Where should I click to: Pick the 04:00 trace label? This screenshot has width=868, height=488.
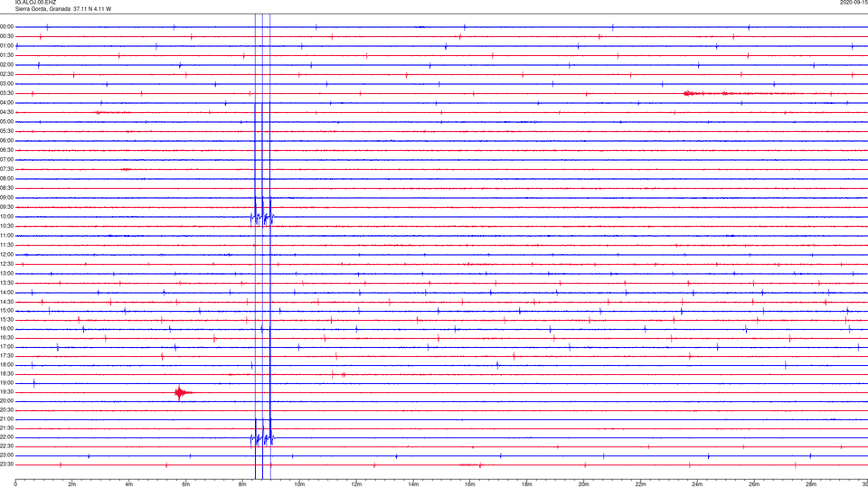click(7, 103)
